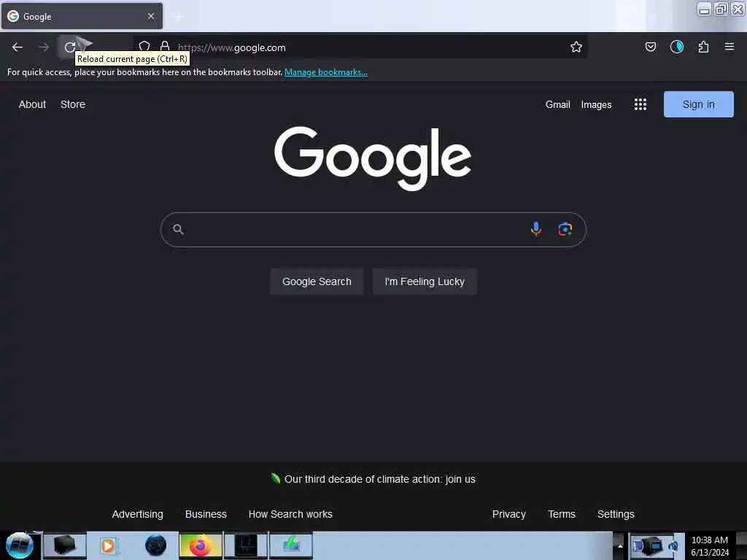Open the Settings footer menu
747x560 pixels.
coord(616,514)
